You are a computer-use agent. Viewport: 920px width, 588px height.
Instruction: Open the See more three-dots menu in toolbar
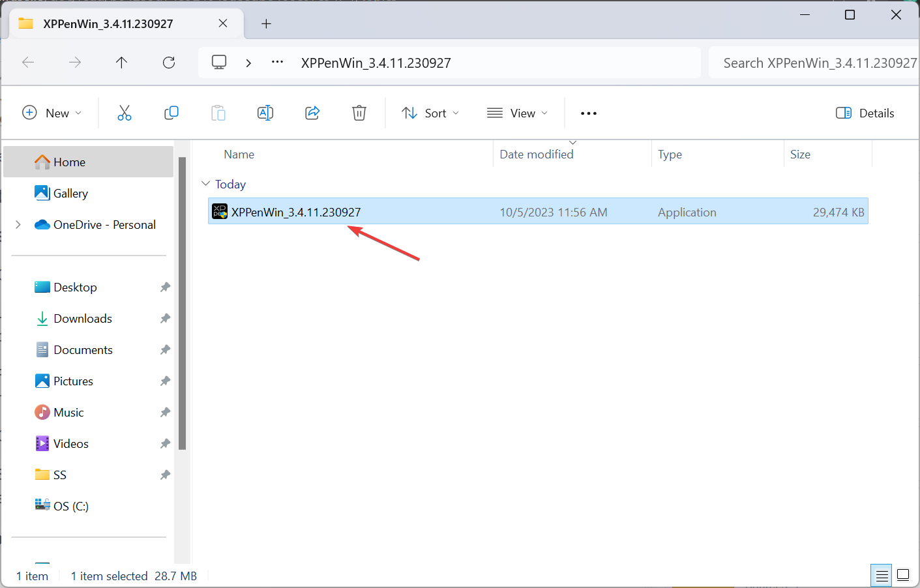click(589, 113)
